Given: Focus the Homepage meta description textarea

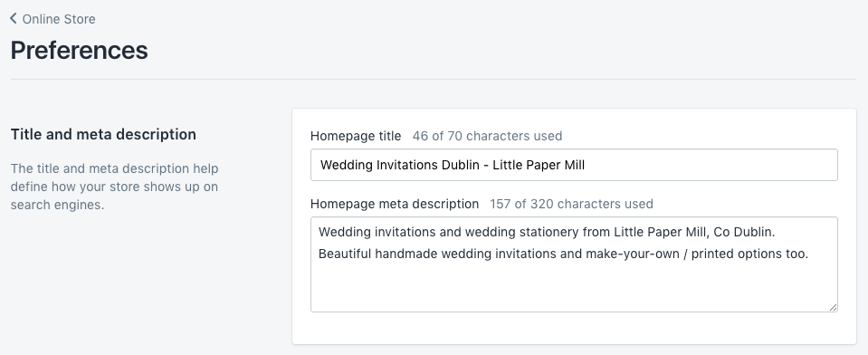Looking at the screenshot, I should coord(574,264).
